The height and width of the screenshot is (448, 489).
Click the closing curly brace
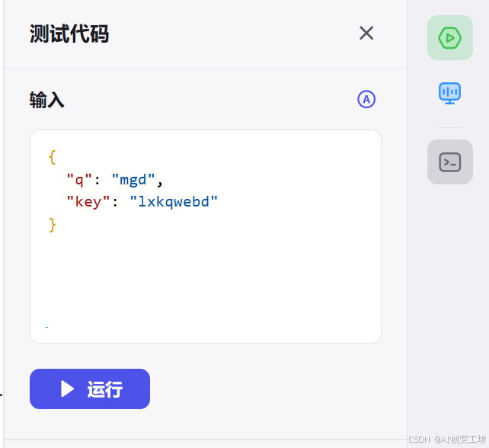52,225
